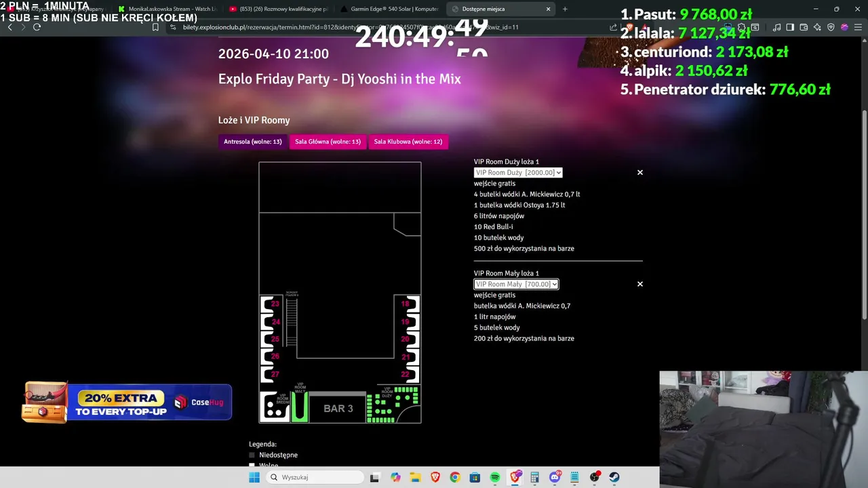Close the Dostępne miejsca tab
Screen dimensions: 868x488
click(x=549, y=9)
